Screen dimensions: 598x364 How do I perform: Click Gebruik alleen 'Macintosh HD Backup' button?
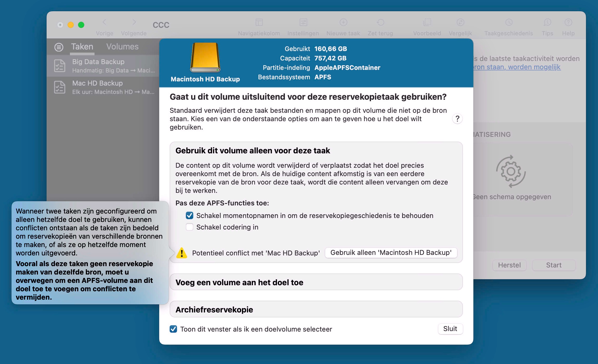pyautogui.click(x=391, y=253)
